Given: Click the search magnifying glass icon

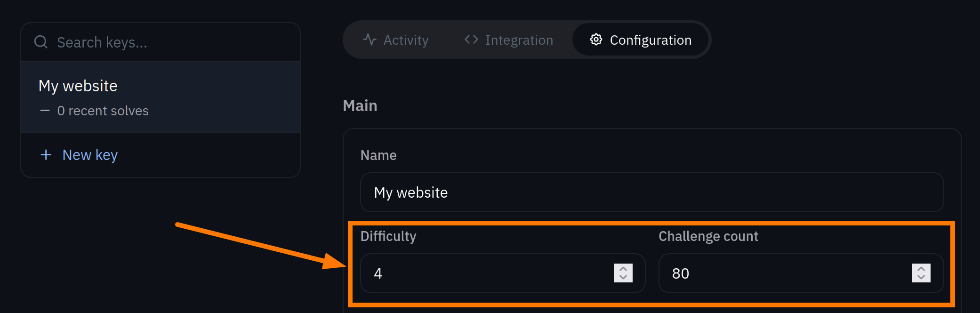Looking at the screenshot, I should pos(40,42).
